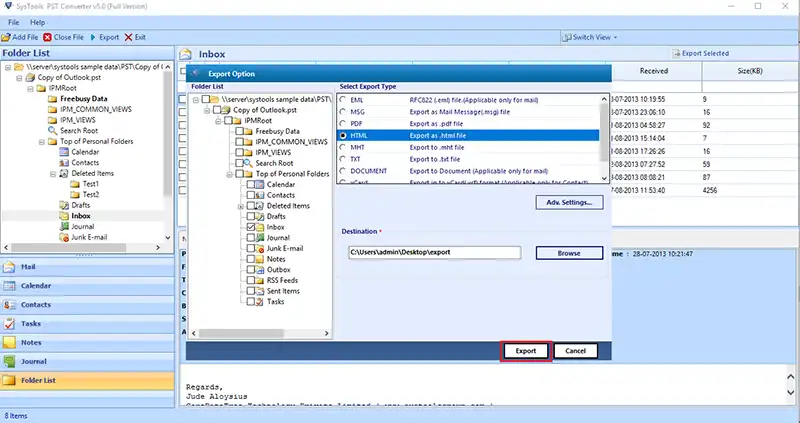Viewport: 800px width, 423px height.
Task: Select the TXT export type radio button
Action: click(343, 159)
